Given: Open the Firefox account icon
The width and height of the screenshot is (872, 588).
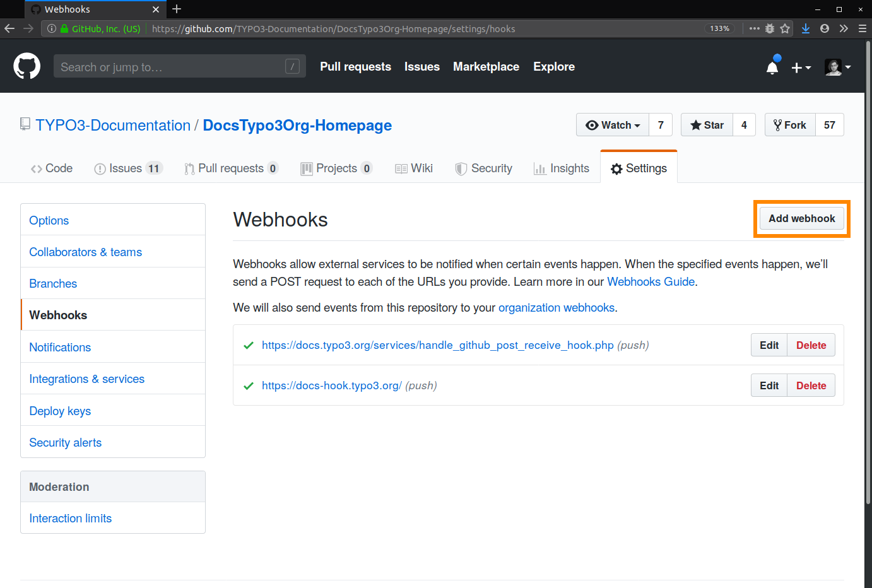Looking at the screenshot, I should tap(825, 28).
